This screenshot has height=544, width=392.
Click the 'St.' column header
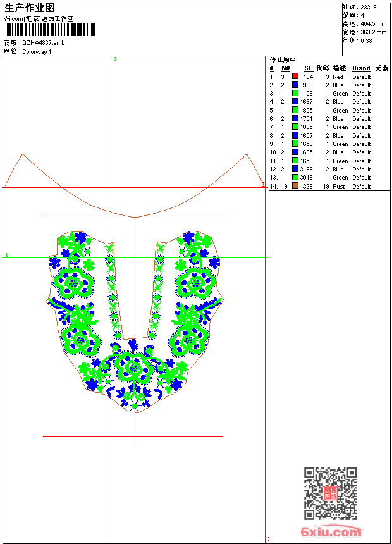click(x=309, y=68)
